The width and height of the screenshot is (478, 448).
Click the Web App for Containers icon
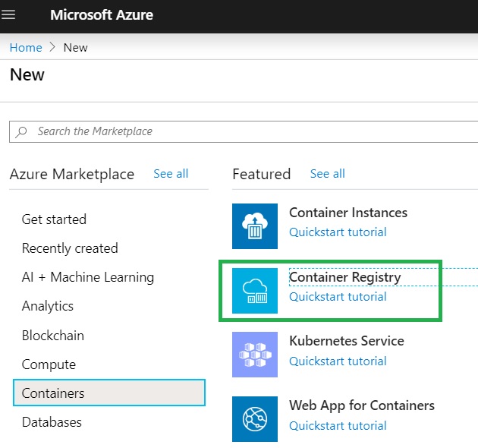pos(255,419)
